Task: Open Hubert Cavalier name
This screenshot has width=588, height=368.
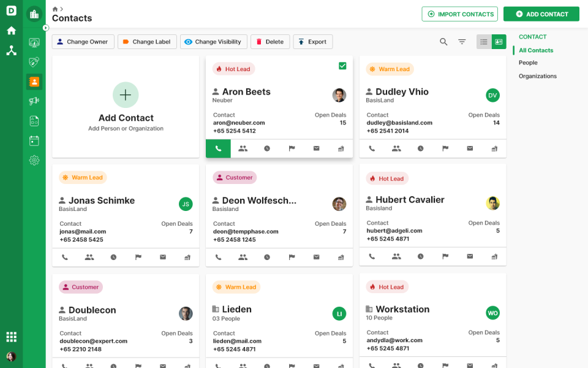Action: (410, 200)
